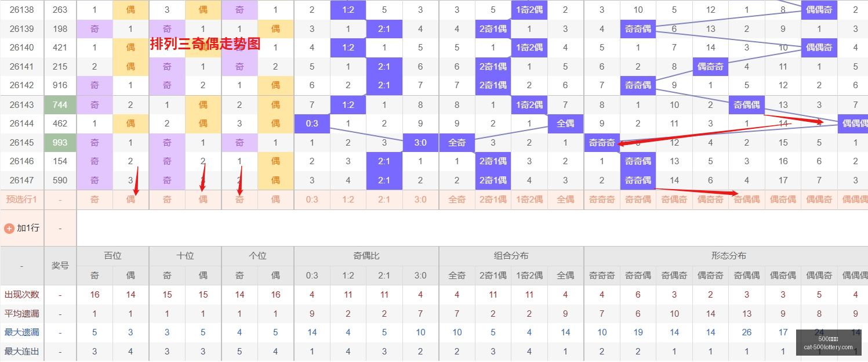Click the 1奇2偶 cell in row 26138
The width and height of the screenshot is (868, 362).
tap(529, 10)
